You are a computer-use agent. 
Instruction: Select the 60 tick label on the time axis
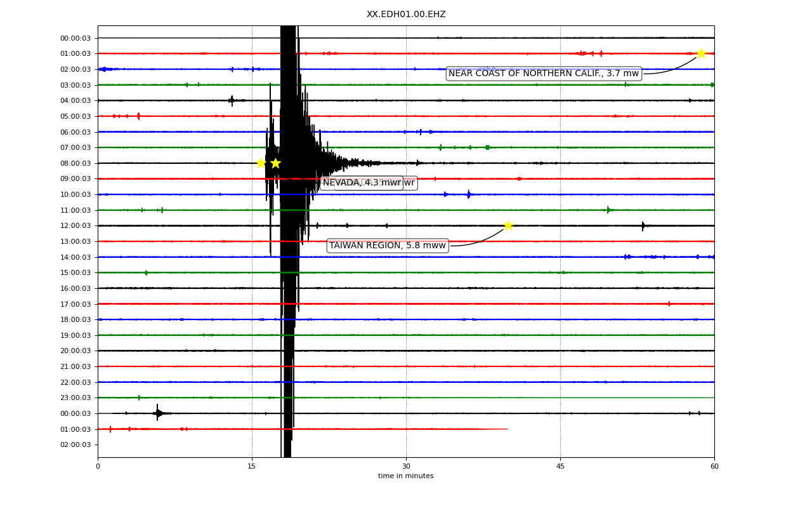pos(714,467)
